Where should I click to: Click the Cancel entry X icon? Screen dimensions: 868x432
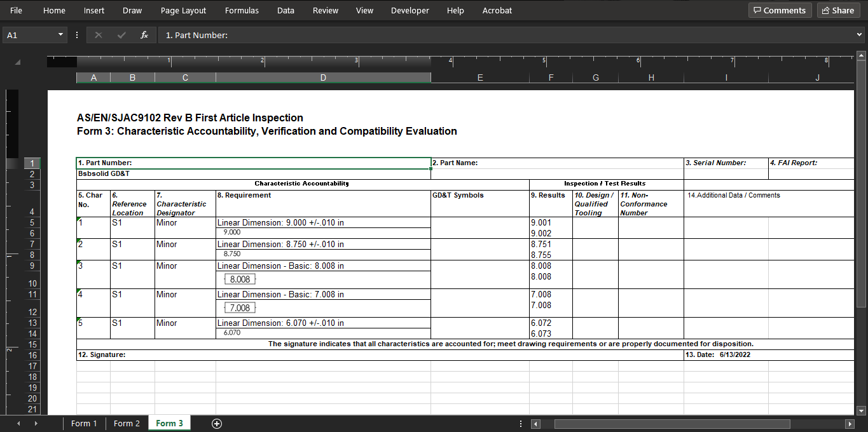coord(98,36)
